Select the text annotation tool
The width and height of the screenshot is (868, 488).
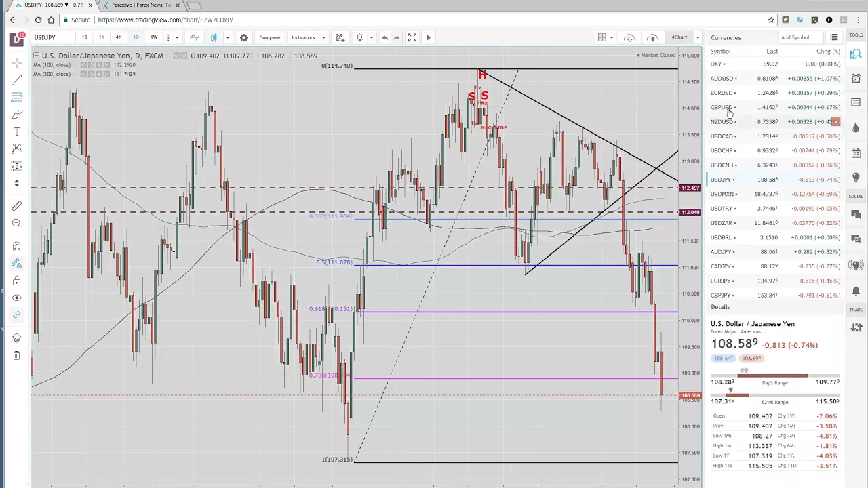[x=17, y=131]
